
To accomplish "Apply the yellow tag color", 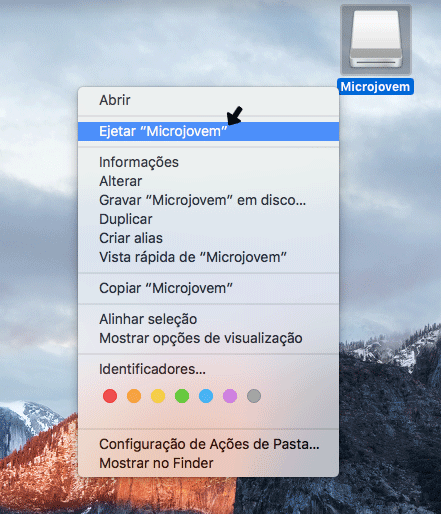I will [x=158, y=396].
